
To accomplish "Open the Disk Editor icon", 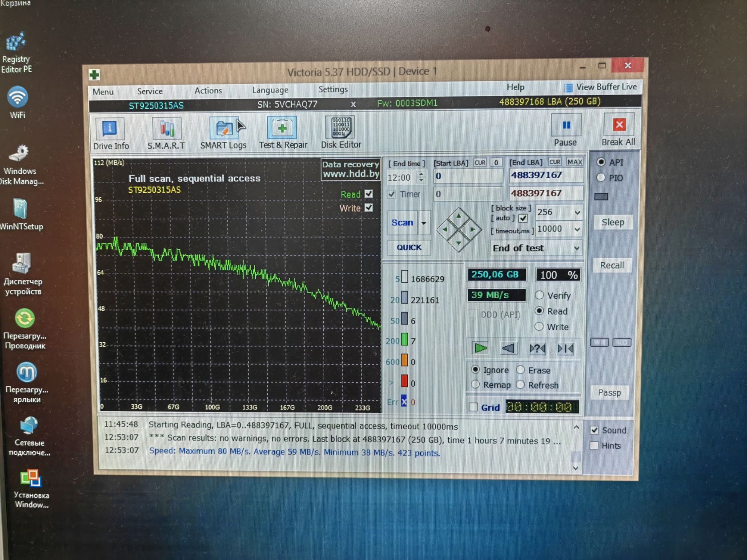I will pyautogui.click(x=341, y=132).
